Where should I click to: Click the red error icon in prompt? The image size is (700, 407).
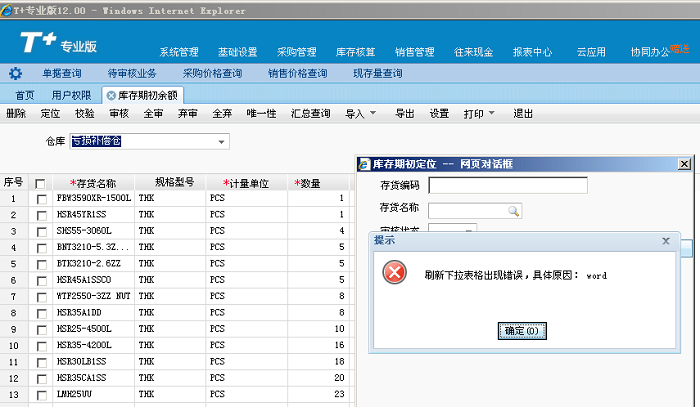pyautogui.click(x=395, y=272)
